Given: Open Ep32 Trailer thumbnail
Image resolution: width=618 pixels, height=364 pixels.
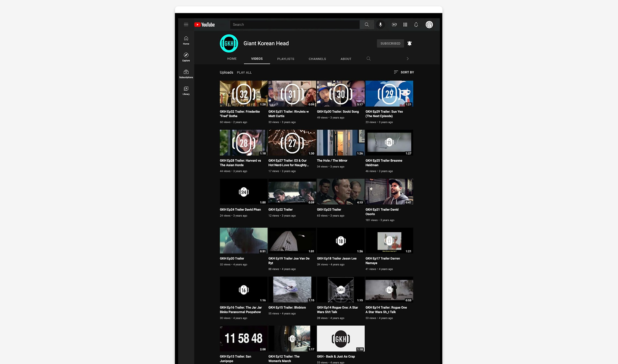Looking at the screenshot, I should pyautogui.click(x=243, y=93).
